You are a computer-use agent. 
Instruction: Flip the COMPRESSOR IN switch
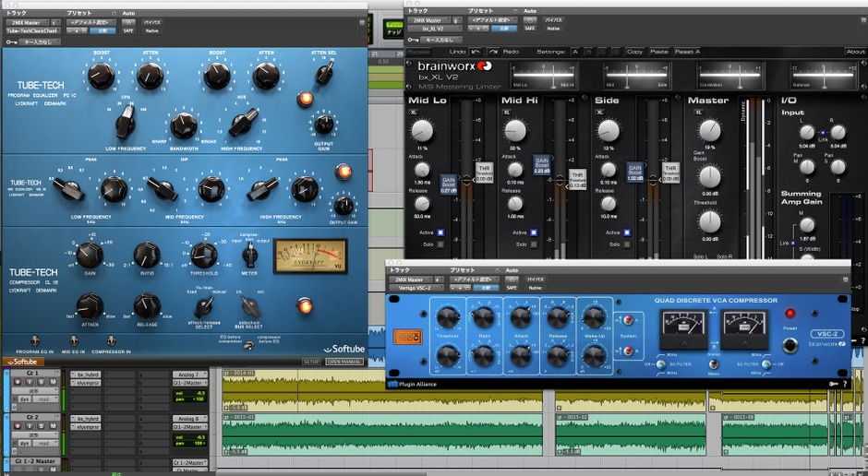point(112,340)
